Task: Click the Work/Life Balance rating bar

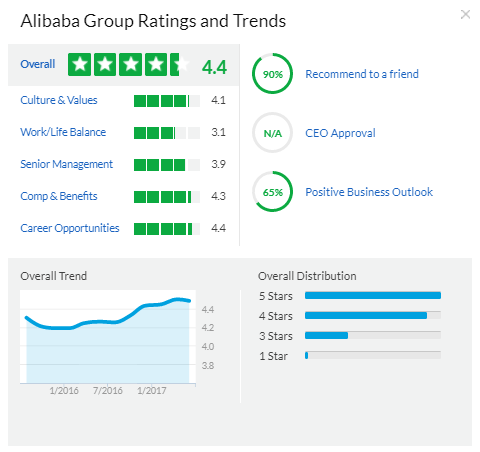Action: pyautogui.click(x=167, y=133)
